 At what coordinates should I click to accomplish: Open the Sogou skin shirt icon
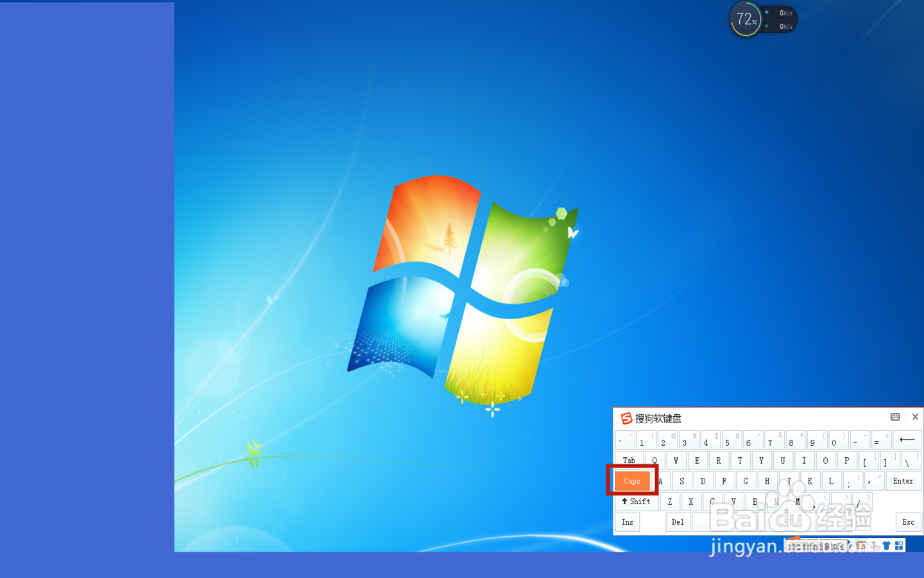pos(886,546)
